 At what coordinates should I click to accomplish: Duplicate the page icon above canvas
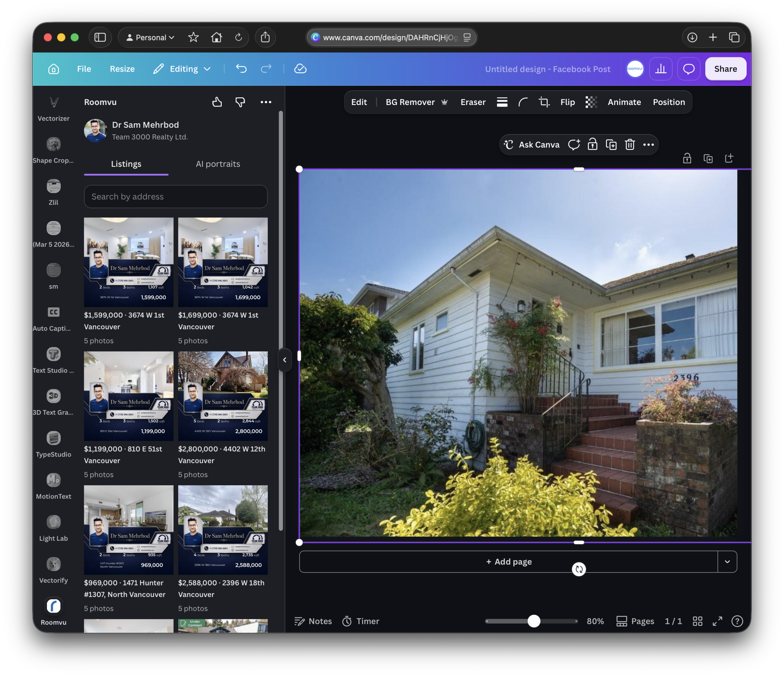pos(708,158)
